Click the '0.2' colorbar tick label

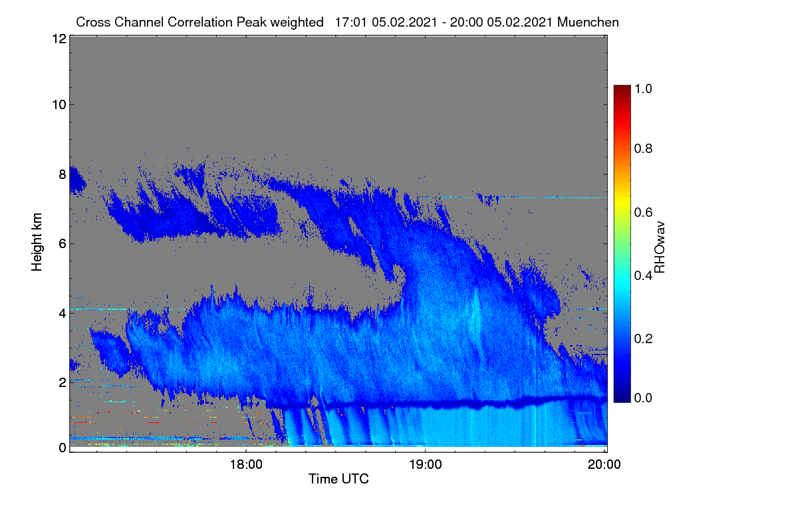point(642,338)
